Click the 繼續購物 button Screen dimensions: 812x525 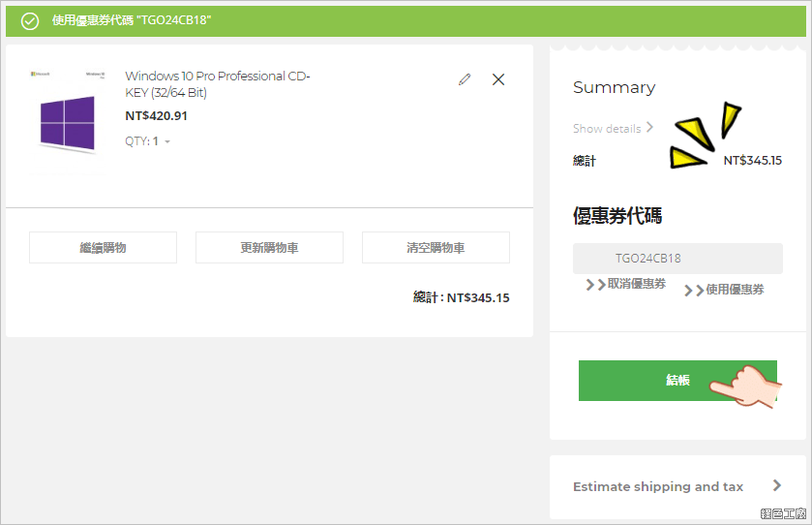coord(103,248)
